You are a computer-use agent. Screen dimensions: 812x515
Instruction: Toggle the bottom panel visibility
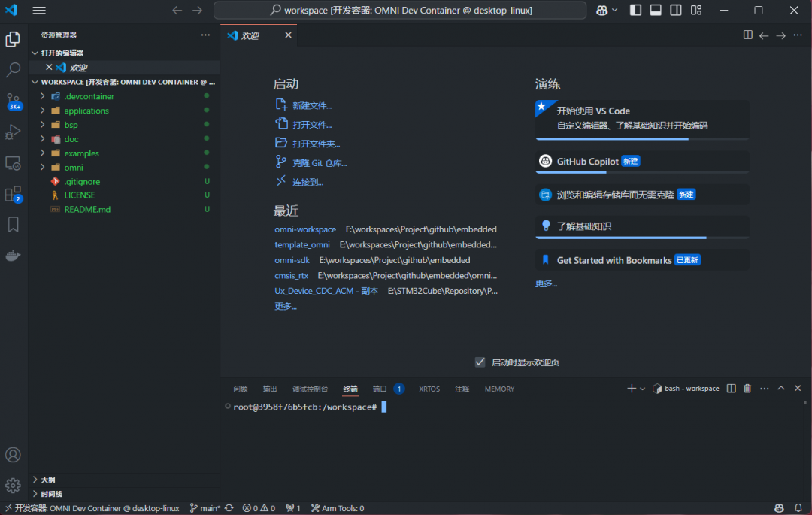[x=656, y=11]
